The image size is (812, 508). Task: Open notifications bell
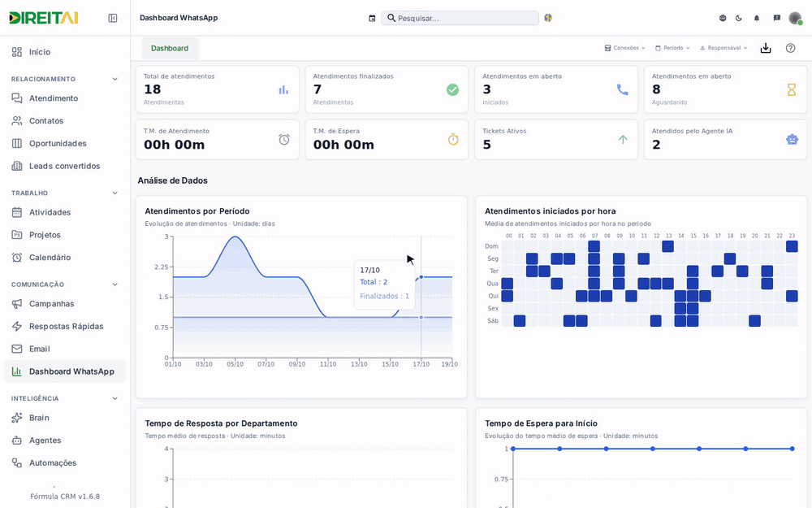(x=757, y=18)
